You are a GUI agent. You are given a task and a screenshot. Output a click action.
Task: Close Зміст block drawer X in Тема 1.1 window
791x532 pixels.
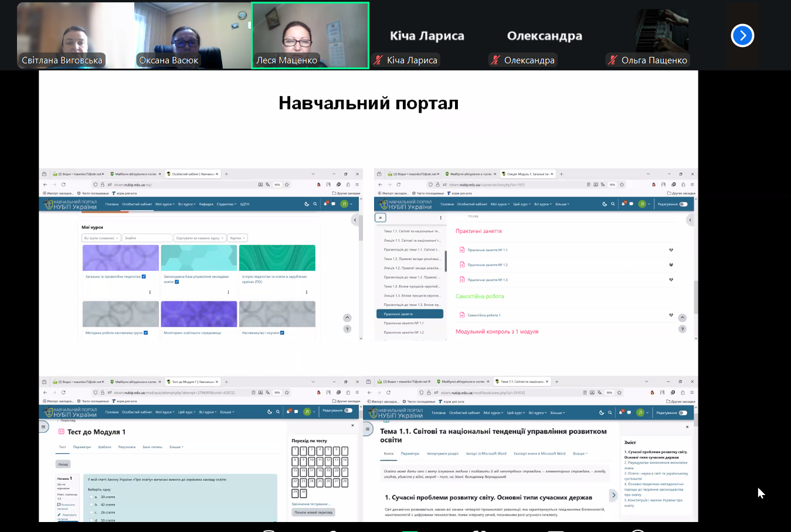tap(687, 427)
